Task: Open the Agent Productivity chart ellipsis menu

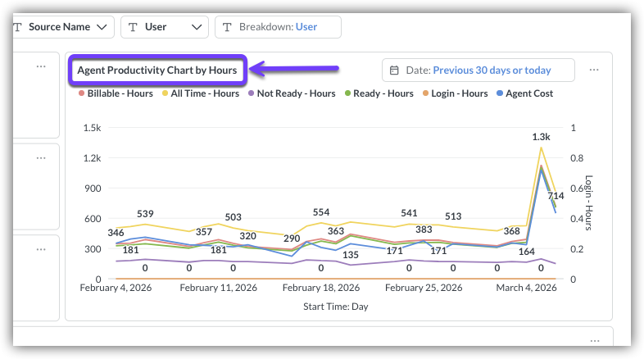Action: (x=594, y=70)
